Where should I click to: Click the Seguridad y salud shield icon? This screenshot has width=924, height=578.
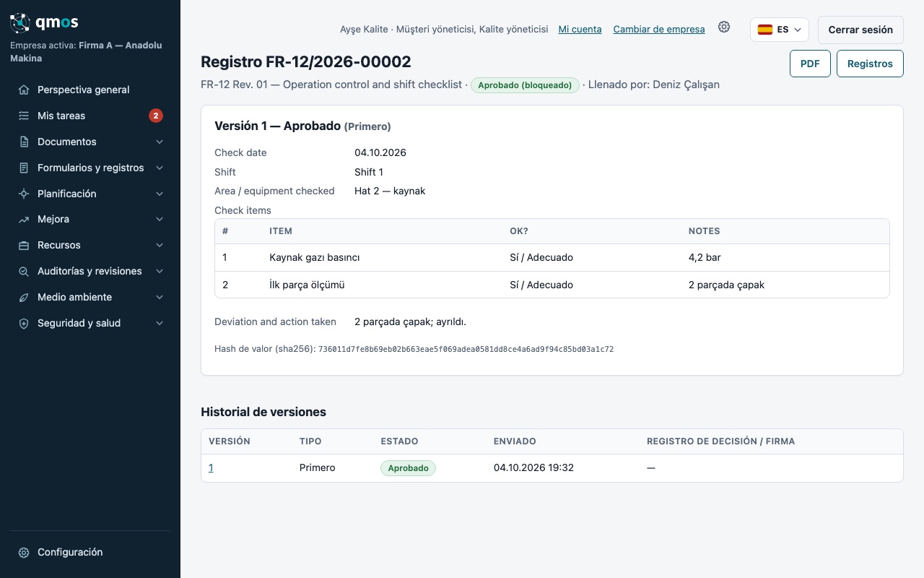click(24, 324)
